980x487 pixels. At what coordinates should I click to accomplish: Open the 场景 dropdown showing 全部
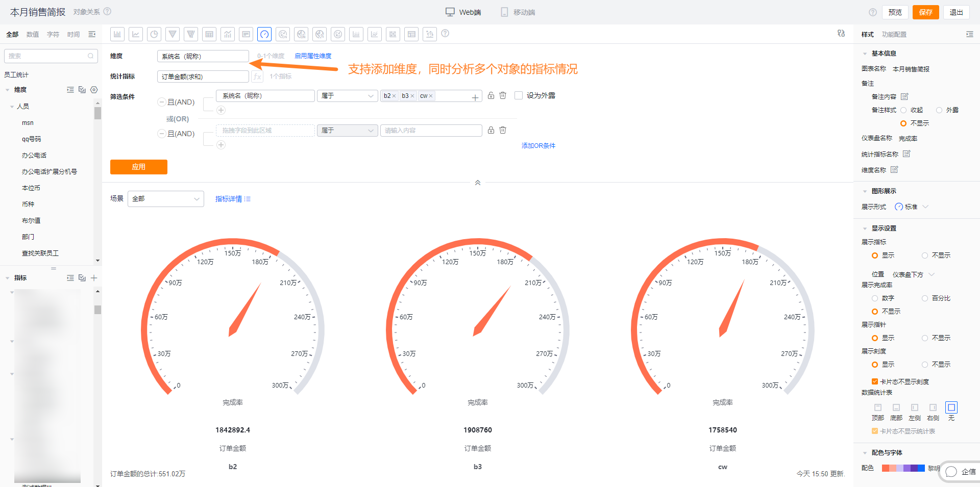coord(166,199)
